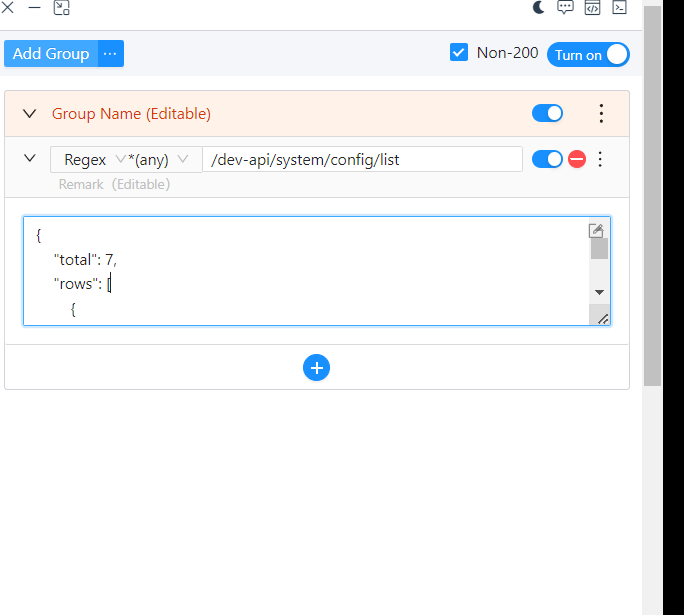Open the console terminal icon
Viewport: 684px width, 615px height.
pyautogui.click(x=619, y=7)
